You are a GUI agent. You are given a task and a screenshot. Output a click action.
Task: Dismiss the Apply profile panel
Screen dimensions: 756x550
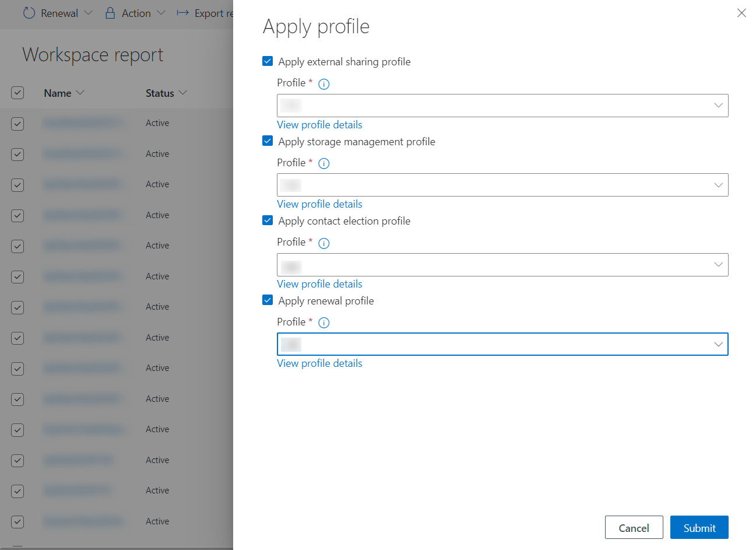coord(741,12)
